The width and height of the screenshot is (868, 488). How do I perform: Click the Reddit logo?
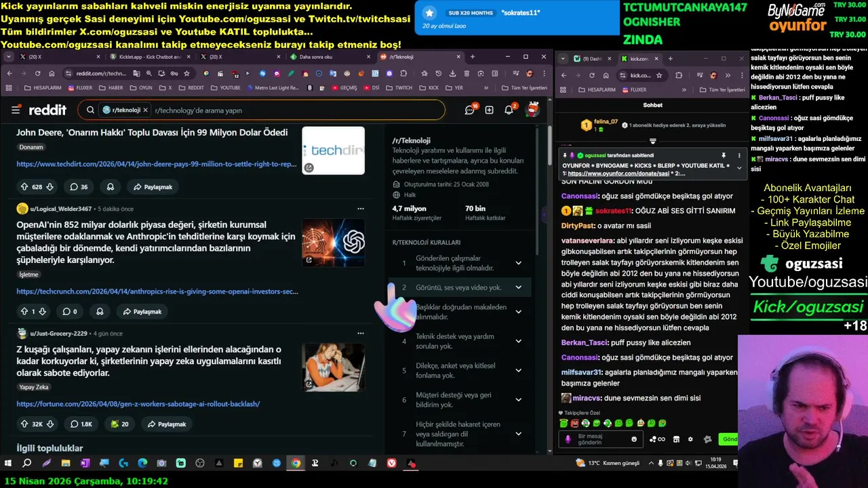pos(48,110)
